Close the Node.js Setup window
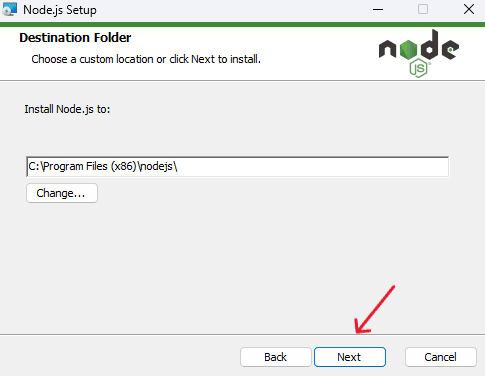 click(469, 9)
